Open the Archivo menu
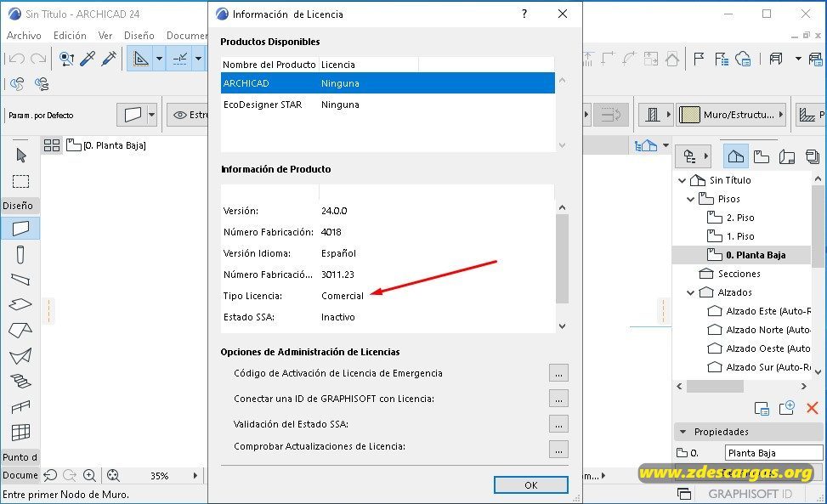Image resolution: width=827 pixels, height=504 pixels. pos(24,36)
